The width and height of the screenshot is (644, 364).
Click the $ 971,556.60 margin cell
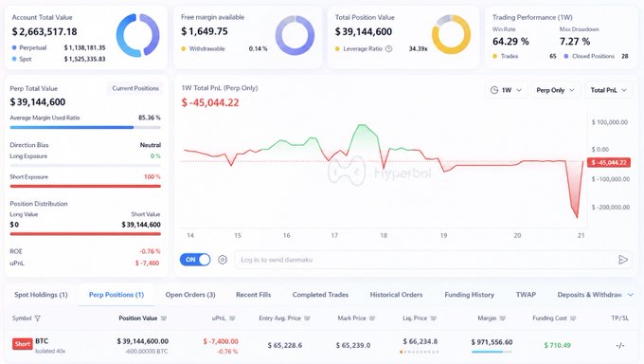click(492, 342)
